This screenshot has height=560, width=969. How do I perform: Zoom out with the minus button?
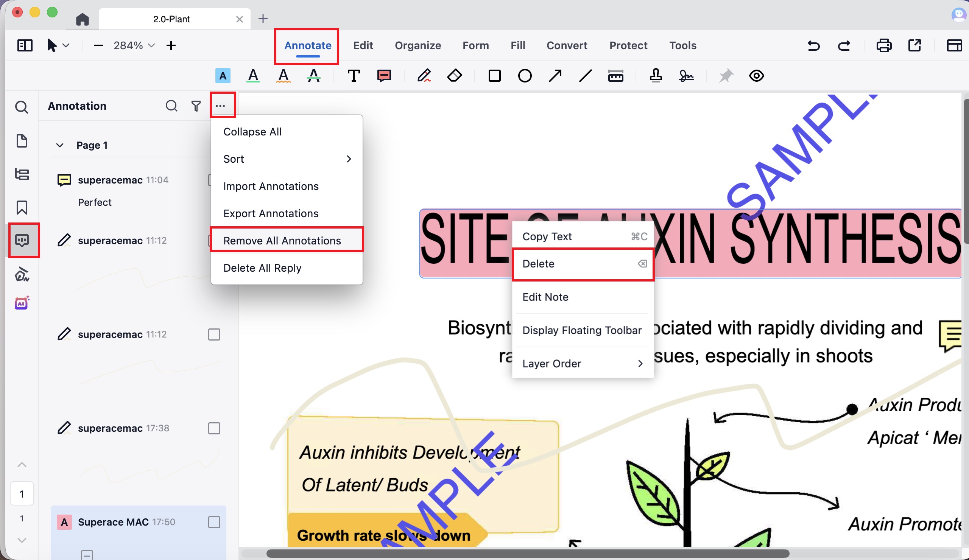point(98,45)
